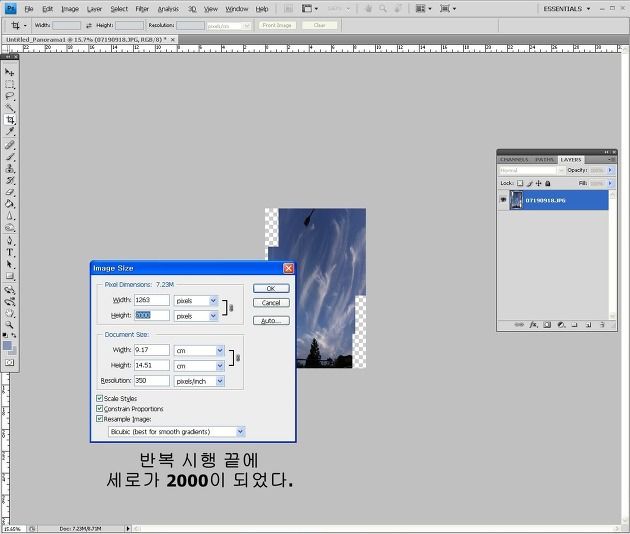Select the 3D Orbit tool
This screenshot has width=630, height=534.
[x=10, y=302]
